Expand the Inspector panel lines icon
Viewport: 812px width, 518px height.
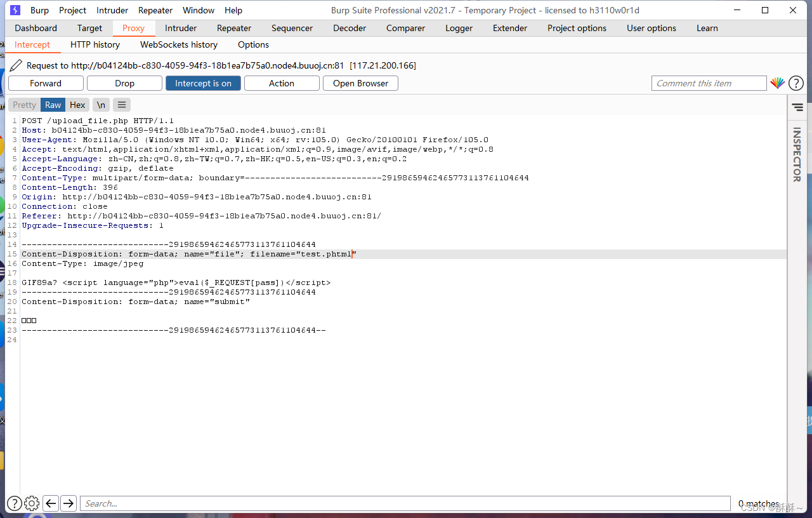[797, 107]
